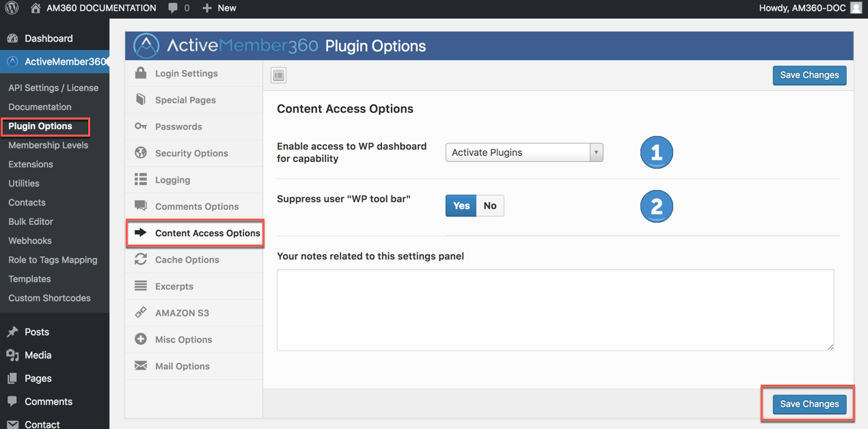Viewport: 868px width, 429px height.
Task: Open API Settings / License submenu item
Action: 53,87
